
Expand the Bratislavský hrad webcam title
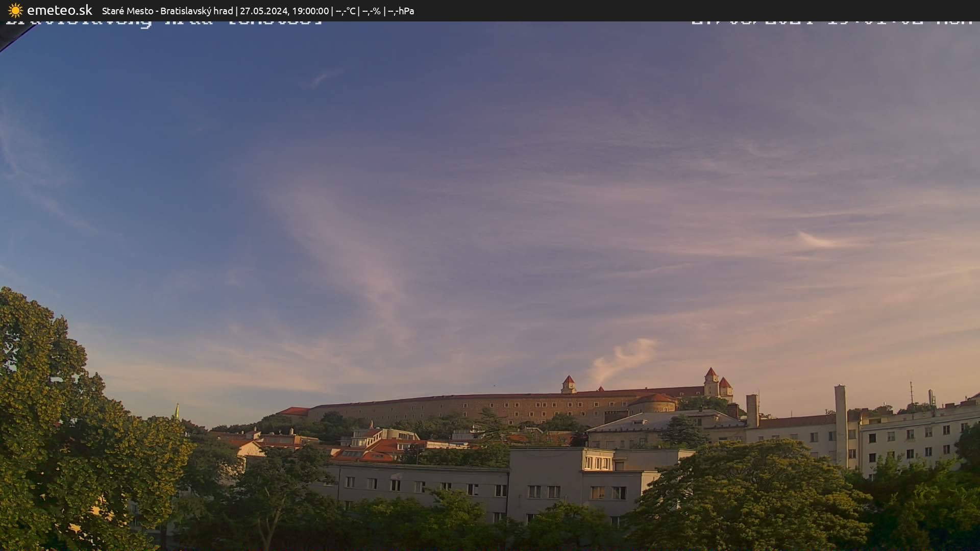point(197,10)
